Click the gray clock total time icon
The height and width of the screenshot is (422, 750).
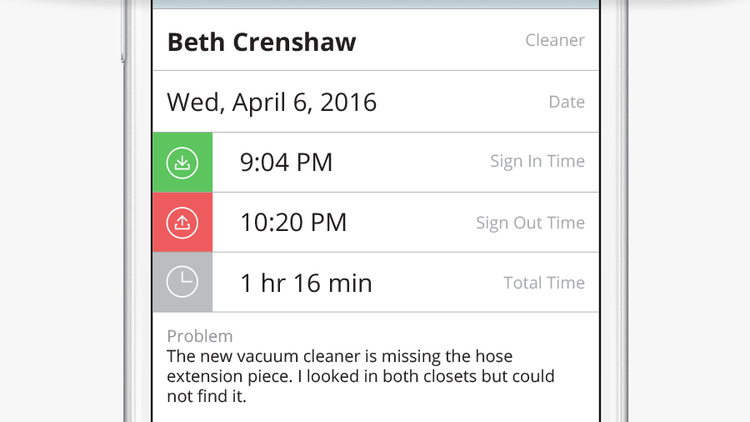182,282
